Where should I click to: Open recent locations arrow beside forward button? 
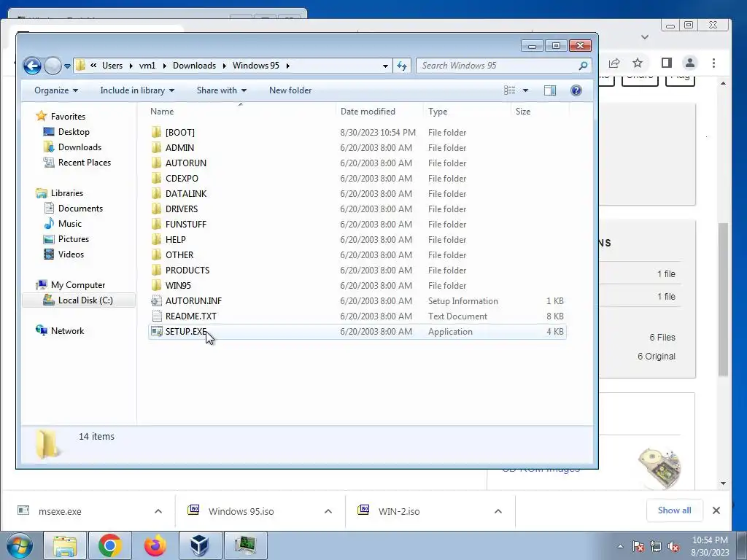point(67,66)
